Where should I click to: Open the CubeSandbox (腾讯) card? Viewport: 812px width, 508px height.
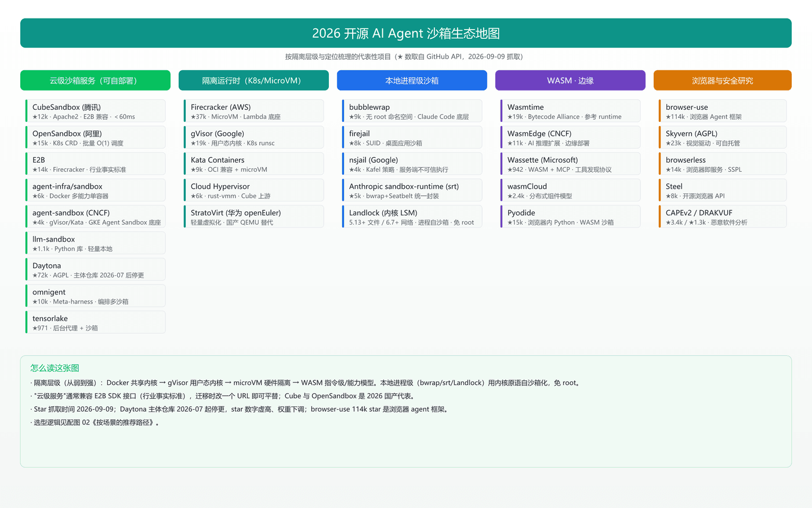point(95,111)
